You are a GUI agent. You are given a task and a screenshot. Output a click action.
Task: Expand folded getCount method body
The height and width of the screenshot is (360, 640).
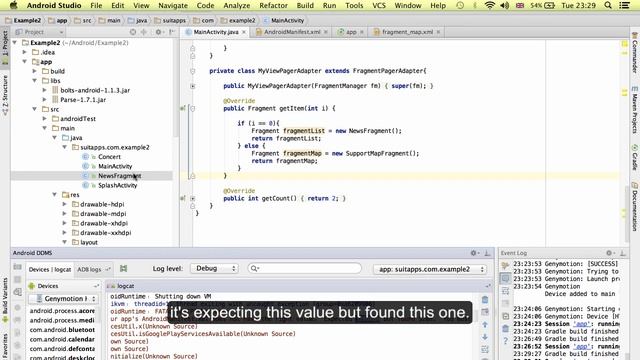[193, 198]
